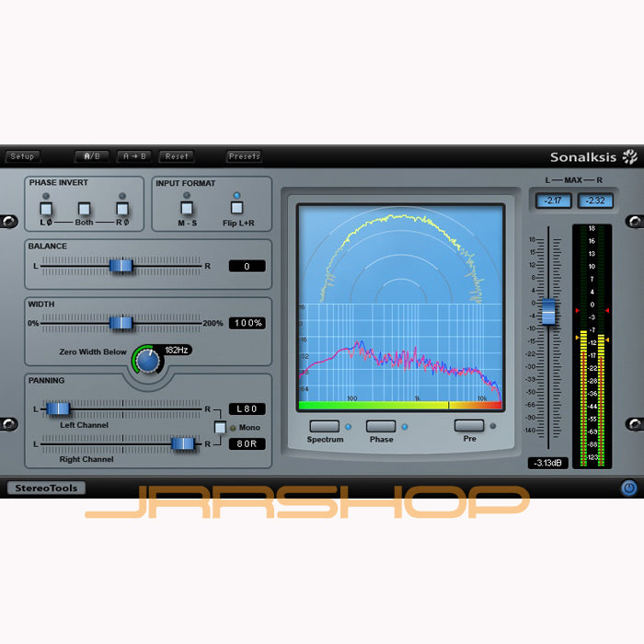This screenshot has width=644, height=644.
Task: Click the 182Hz frequency readout
Action: coord(177,350)
